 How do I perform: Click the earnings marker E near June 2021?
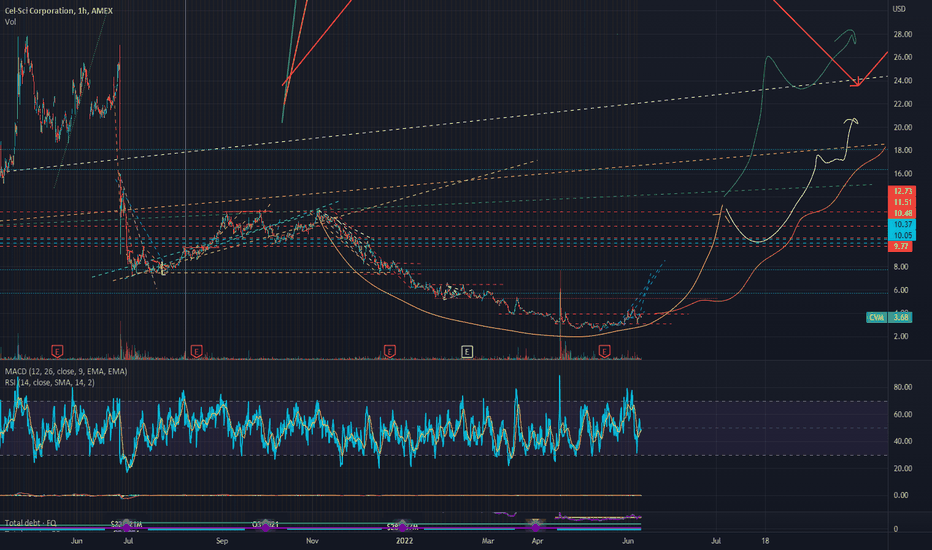point(57,351)
